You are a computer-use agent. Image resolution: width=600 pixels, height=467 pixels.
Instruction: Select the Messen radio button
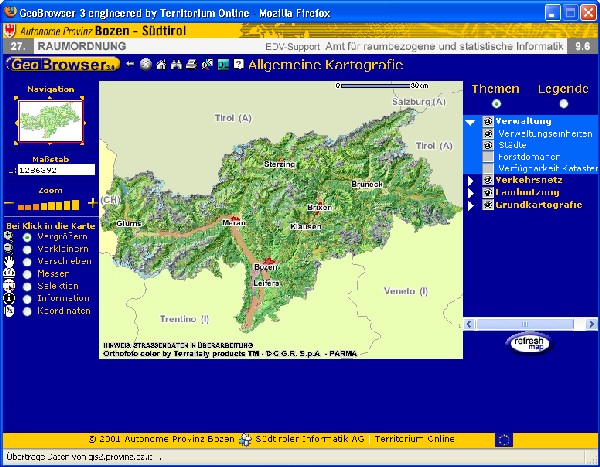coord(27,274)
